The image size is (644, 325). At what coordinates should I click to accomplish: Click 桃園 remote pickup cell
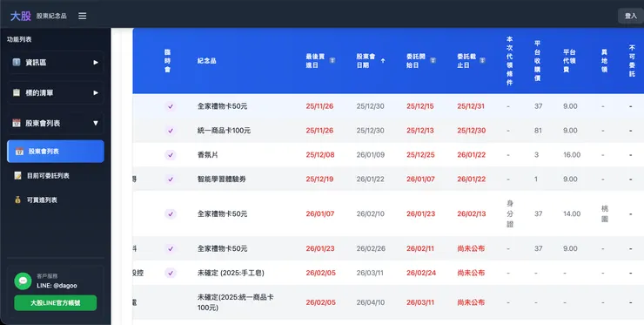pos(605,214)
